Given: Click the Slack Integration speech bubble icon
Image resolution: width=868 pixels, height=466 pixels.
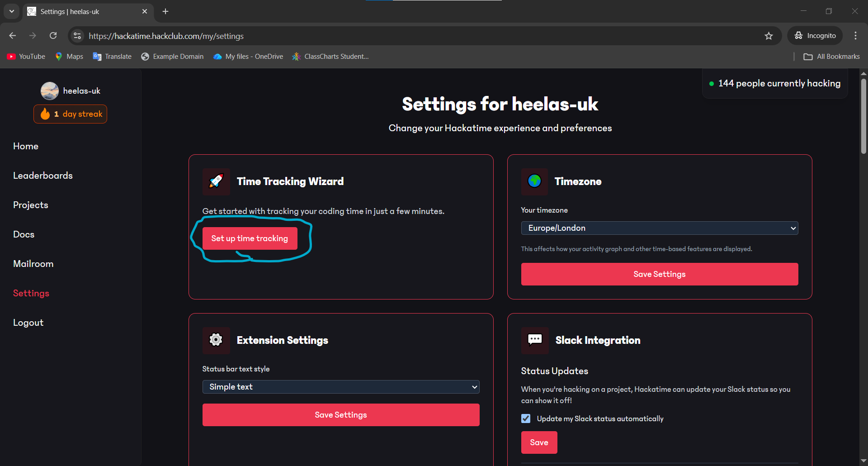Looking at the screenshot, I should 534,340.
